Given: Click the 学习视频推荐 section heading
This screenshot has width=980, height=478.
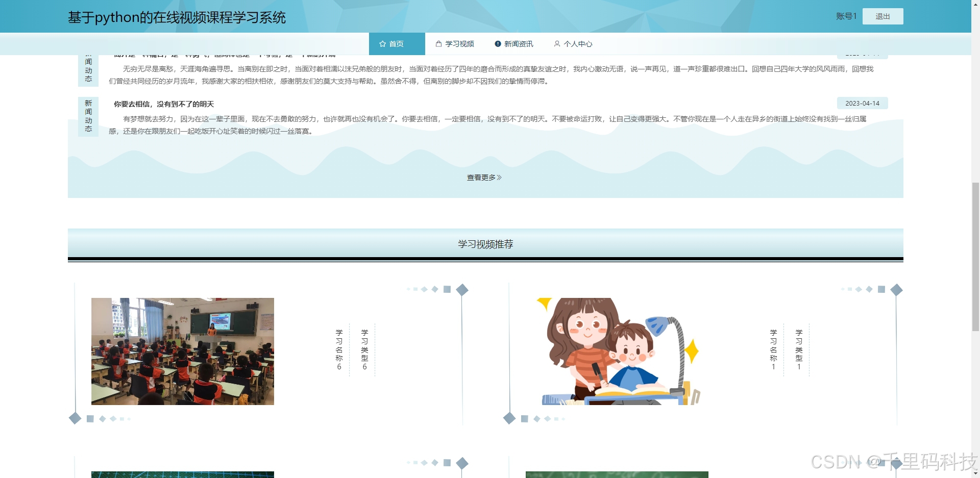Looking at the screenshot, I should (x=485, y=244).
